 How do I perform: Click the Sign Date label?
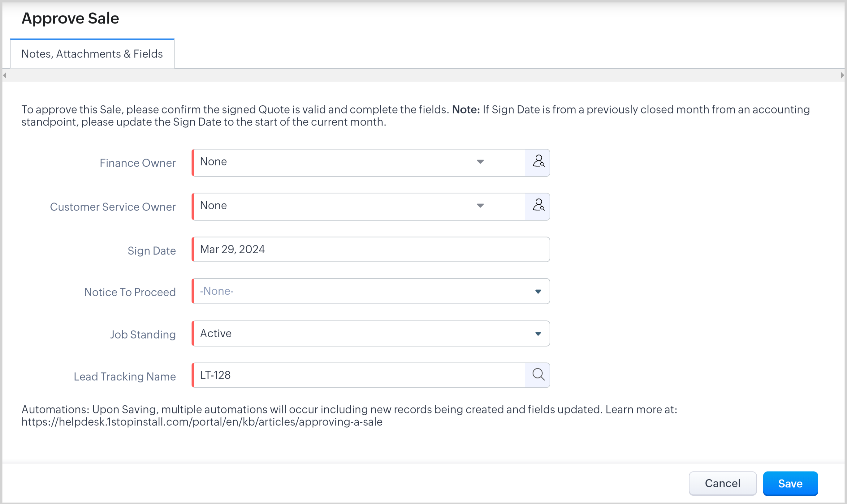click(152, 251)
